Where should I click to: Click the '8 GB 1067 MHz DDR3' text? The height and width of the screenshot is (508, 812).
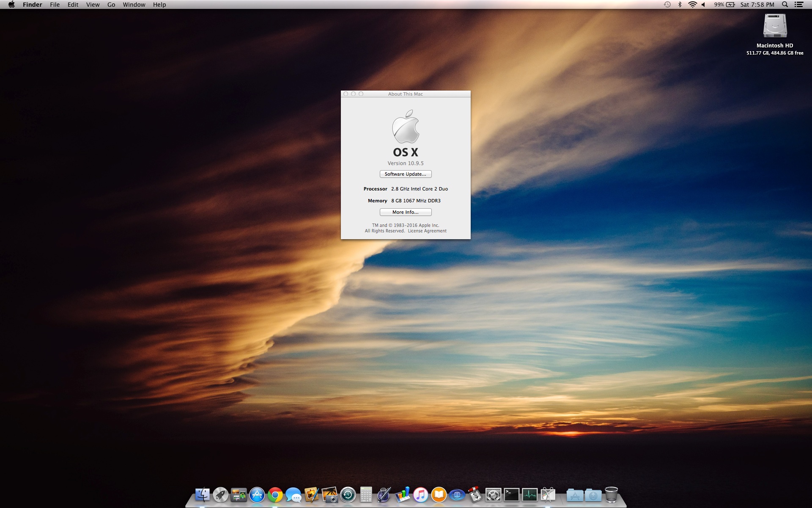(416, 201)
